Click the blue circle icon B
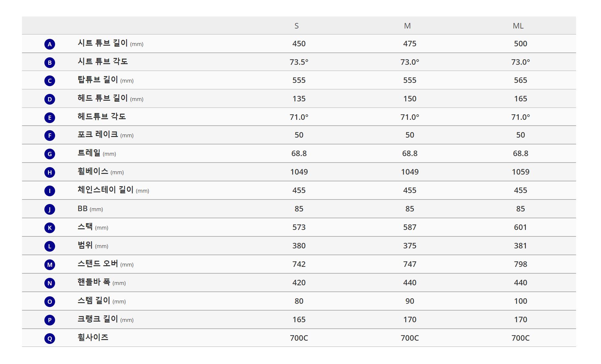The image size is (601, 364). click(50, 63)
